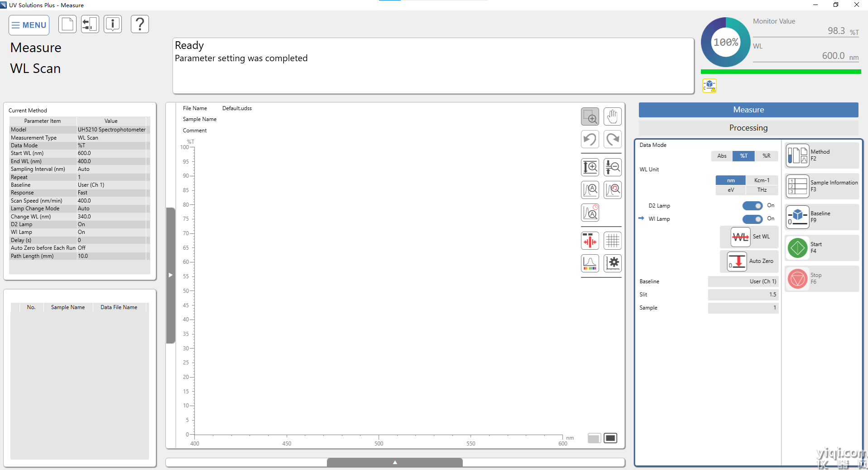Toggle the D2 Lamp switch
The width and height of the screenshot is (868, 470).
pos(753,206)
